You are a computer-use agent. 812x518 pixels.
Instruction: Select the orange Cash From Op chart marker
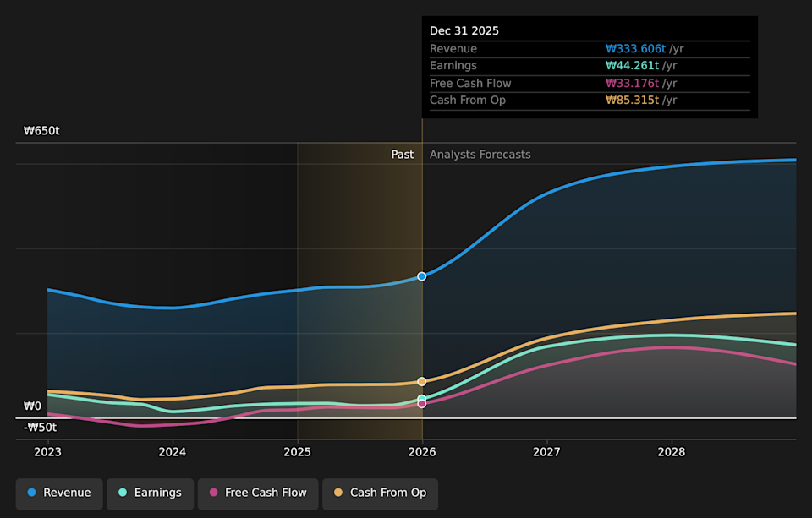tap(421, 381)
